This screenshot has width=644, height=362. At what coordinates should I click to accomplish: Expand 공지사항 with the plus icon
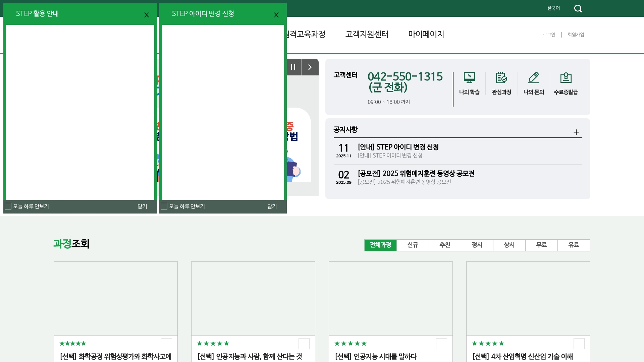click(576, 132)
